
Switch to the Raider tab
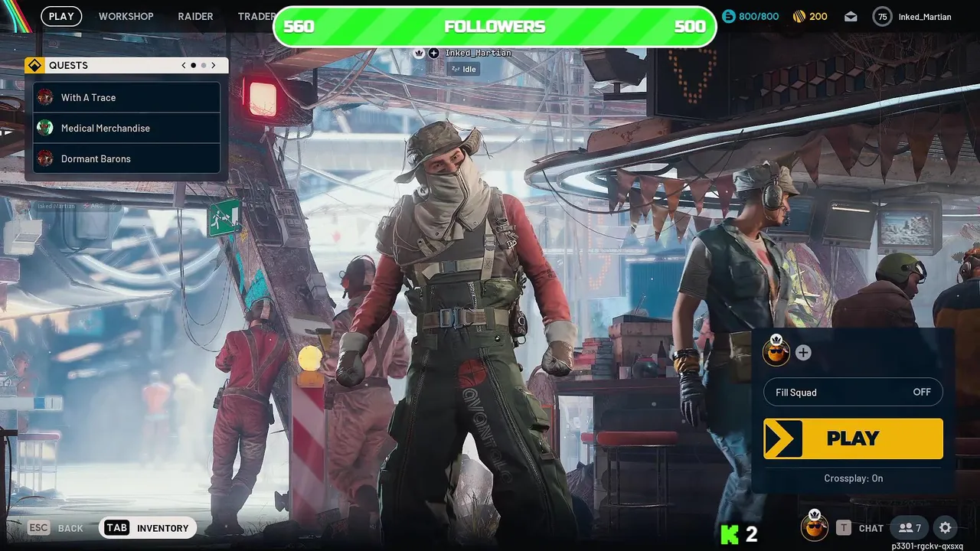point(195,16)
